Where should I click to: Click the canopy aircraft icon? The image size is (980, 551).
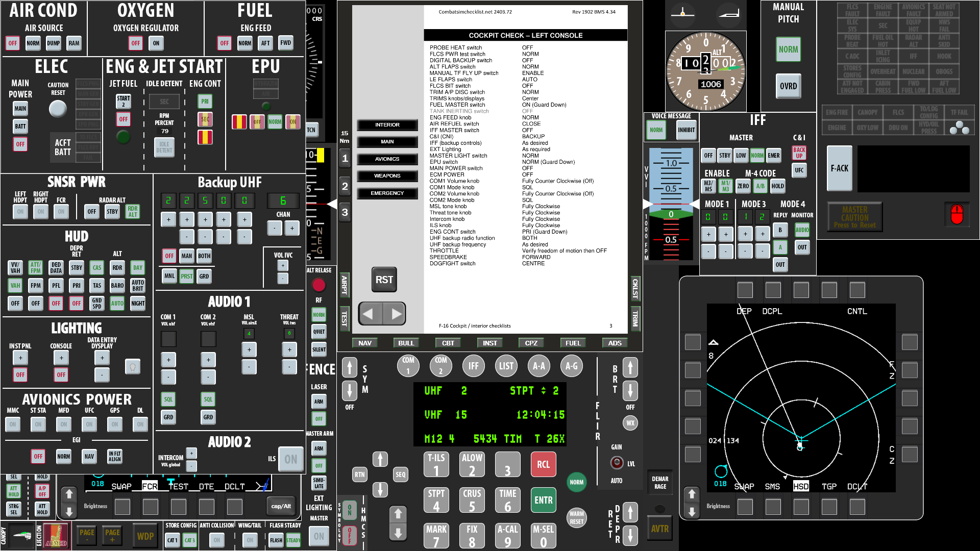point(21,536)
